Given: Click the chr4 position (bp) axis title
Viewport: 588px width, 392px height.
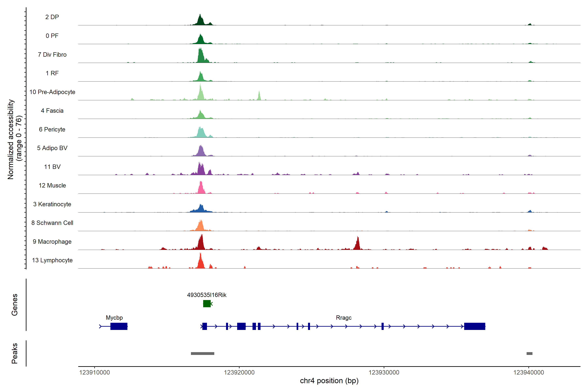Looking at the screenshot, I should click(x=329, y=381).
